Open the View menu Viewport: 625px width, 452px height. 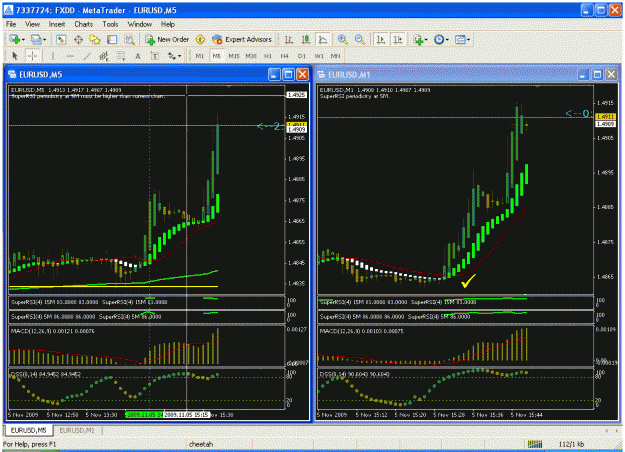coord(32,24)
